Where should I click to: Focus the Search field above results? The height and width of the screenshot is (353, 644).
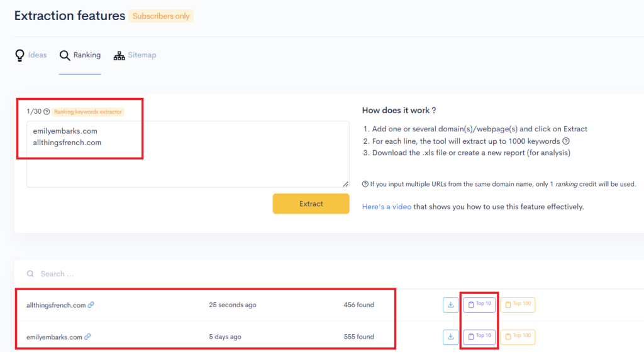click(x=189, y=274)
